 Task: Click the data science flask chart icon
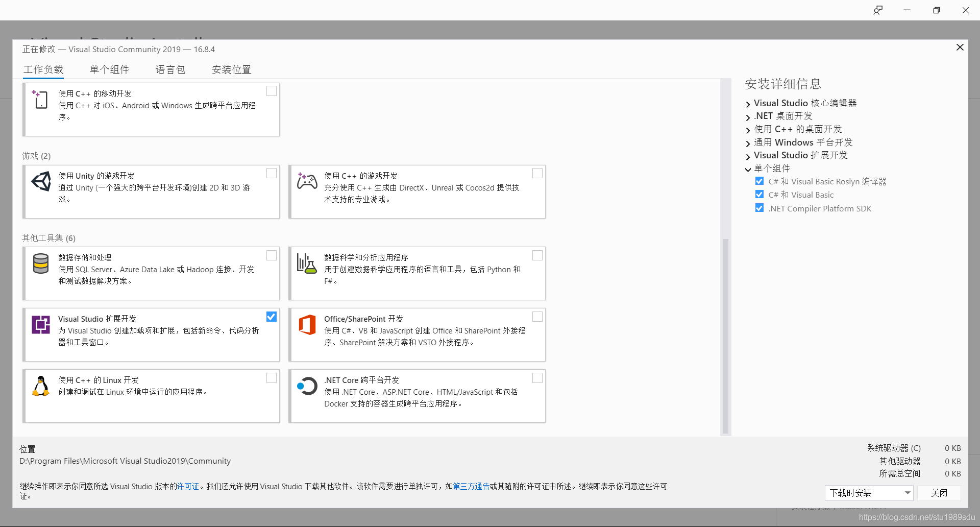[307, 263]
